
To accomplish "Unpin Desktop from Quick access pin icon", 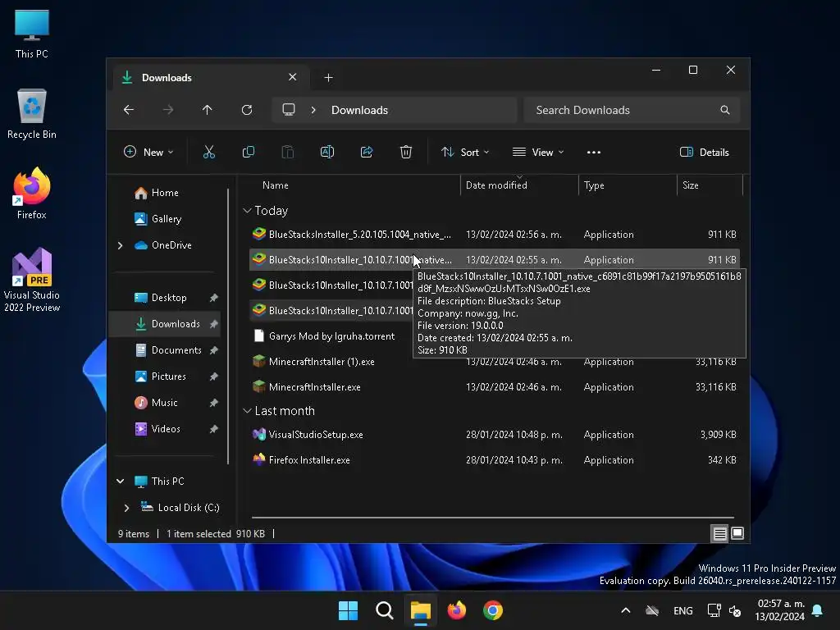I will point(214,298).
